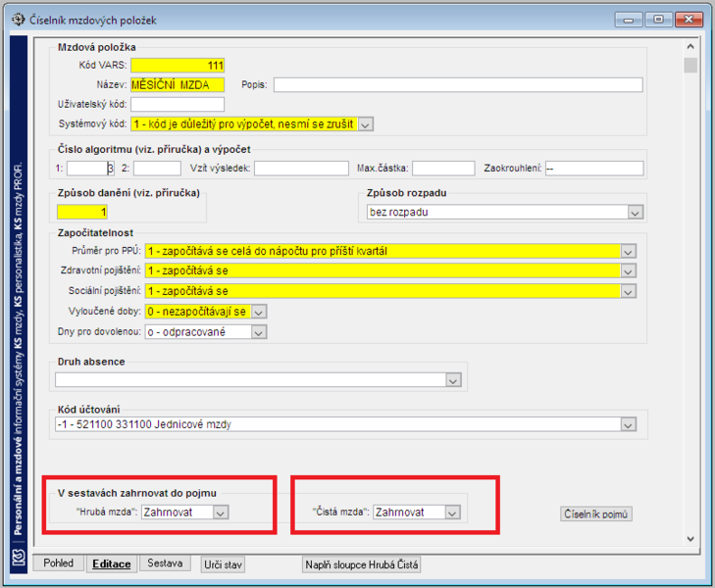This screenshot has width=715, height=588.
Task: Click Zaokrouhlení input field
Action: pyautogui.click(x=594, y=169)
